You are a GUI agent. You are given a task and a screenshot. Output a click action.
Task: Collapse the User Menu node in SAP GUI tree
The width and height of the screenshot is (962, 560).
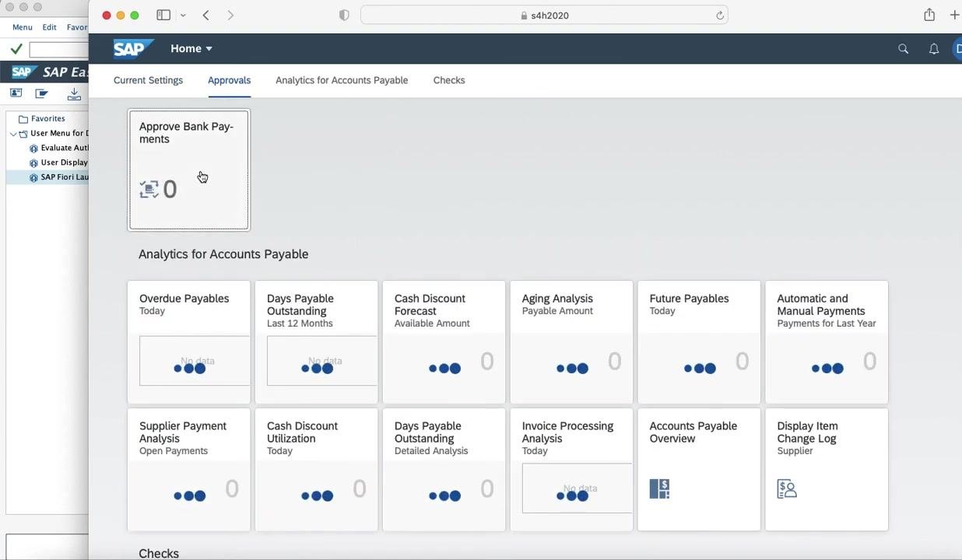click(x=13, y=134)
